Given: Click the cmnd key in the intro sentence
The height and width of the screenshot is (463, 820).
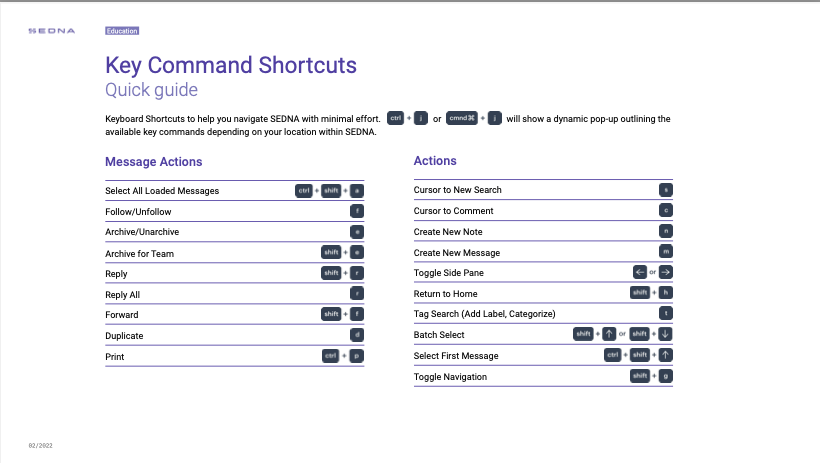Looking at the screenshot, I should pyautogui.click(x=462, y=118).
